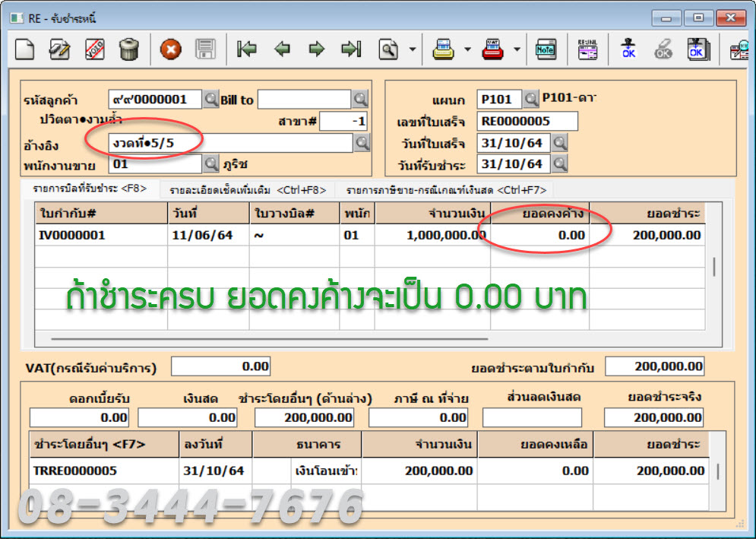Click the ชำระโดยอื่นๆ 200,000.00 field
The image size is (756, 539).
[304, 417]
